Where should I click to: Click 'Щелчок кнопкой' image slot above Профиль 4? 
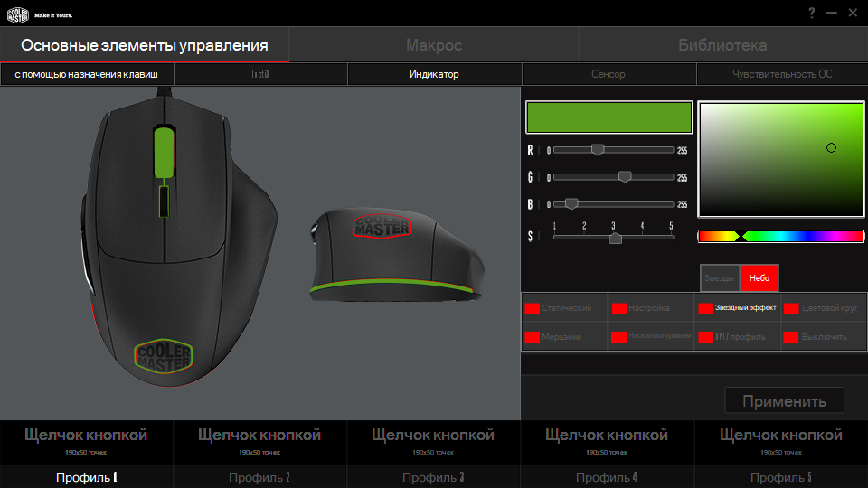point(607,442)
